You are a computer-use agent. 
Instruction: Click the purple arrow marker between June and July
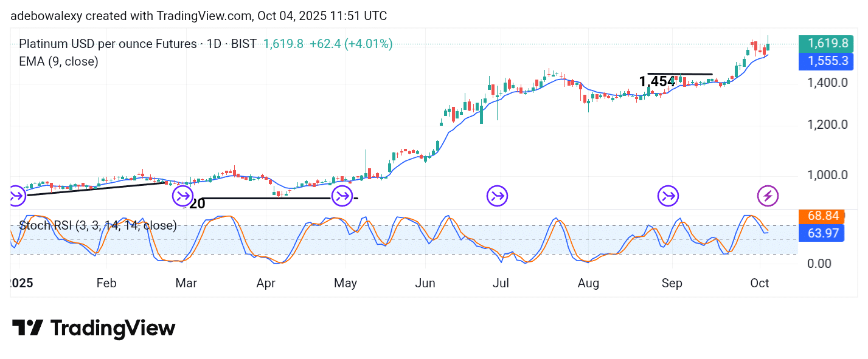click(x=497, y=196)
